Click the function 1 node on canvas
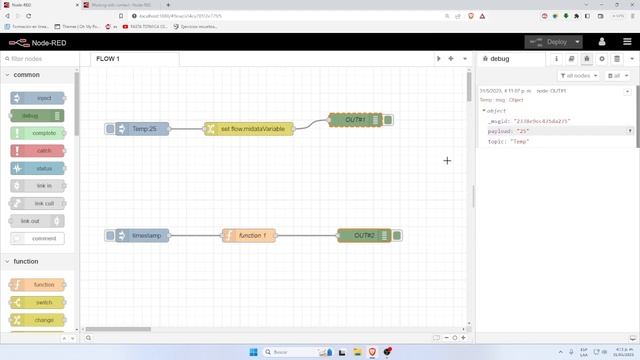The width and height of the screenshot is (640, 360). tap(249, 236)
